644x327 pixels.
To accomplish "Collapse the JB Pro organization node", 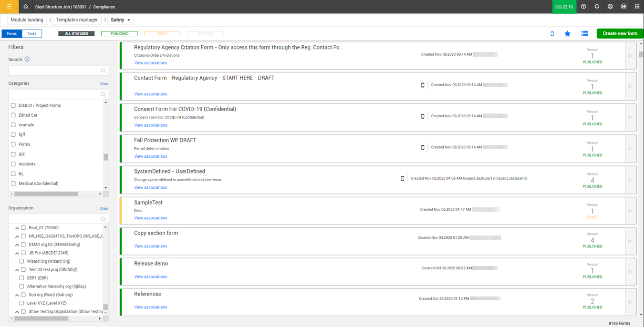I will tap(17, 253).
